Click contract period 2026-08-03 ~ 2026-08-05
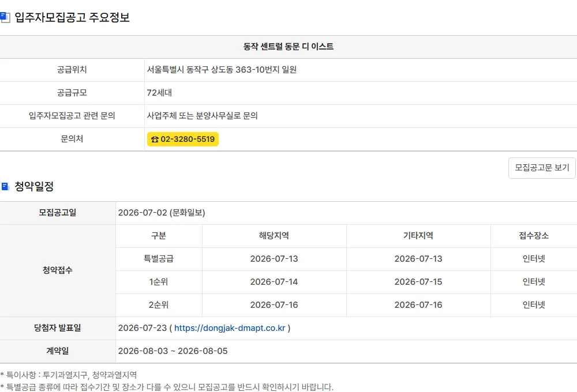This screenshot has width=577, height=392. [173, 351]
